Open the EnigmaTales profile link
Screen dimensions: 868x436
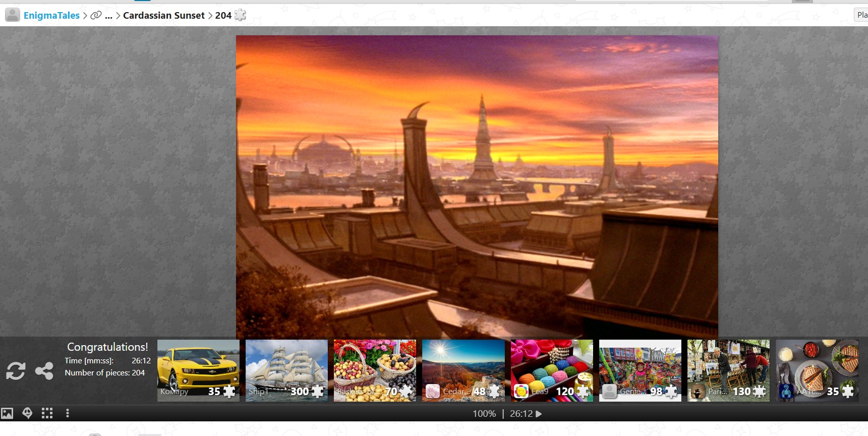click(51, 15)
